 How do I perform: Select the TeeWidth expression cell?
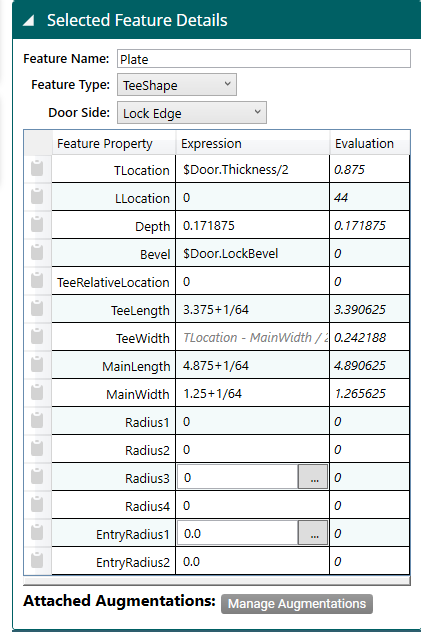click(x=252, y=337)
